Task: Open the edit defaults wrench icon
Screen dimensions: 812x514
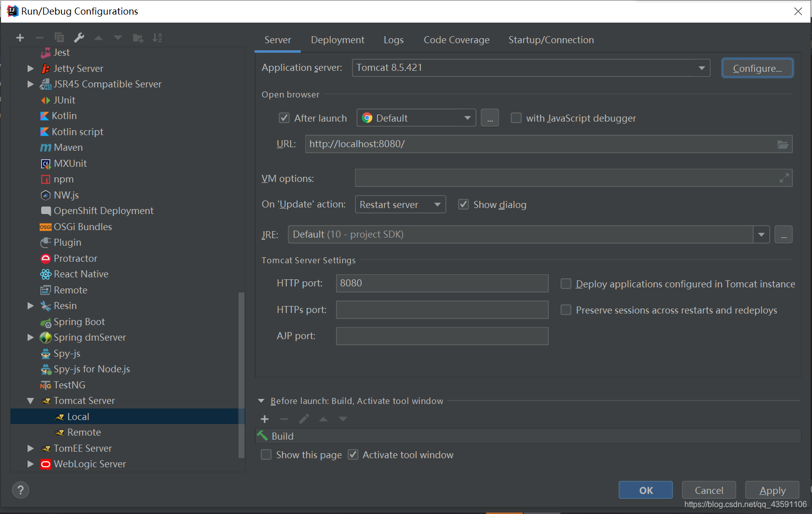Action: [79, 38]
